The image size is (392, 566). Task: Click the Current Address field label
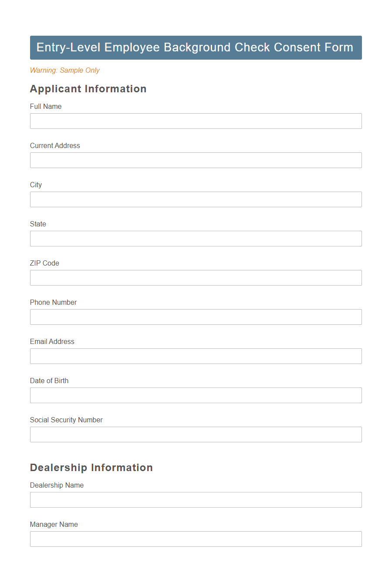(x=55, y=145)
